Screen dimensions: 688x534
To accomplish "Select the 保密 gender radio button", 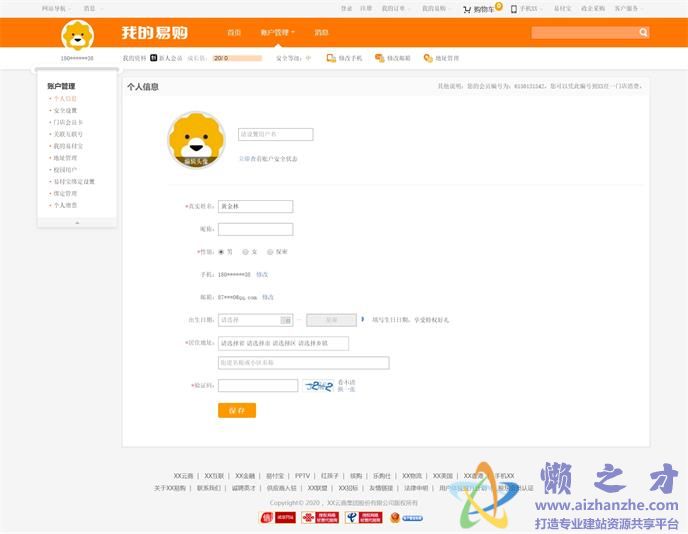I will coord(270,252).
